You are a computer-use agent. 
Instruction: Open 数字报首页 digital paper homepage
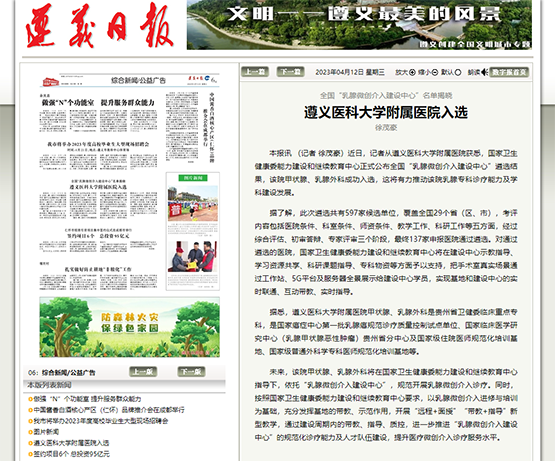tap(509, 72)
